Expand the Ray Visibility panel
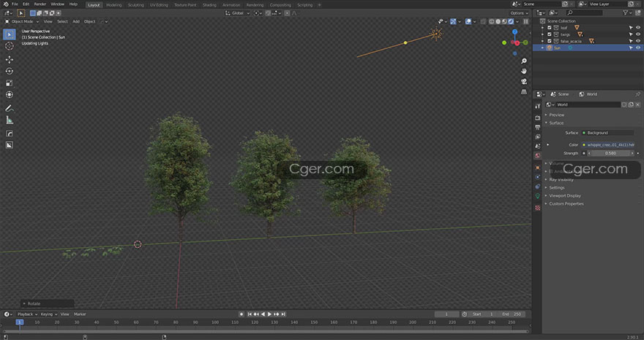Screen dimensions: 644x340 pos(561,180)
